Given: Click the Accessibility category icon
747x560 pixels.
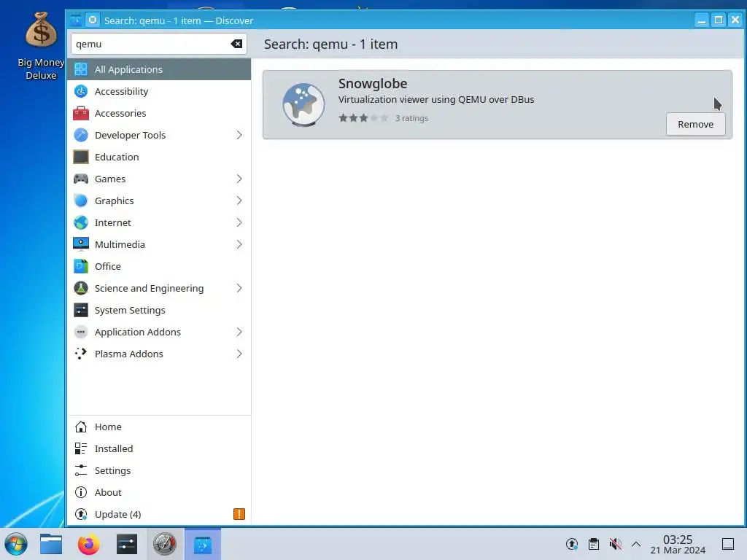Looking at the screenshot, I should pyautogui.click(x=80, y=91).
